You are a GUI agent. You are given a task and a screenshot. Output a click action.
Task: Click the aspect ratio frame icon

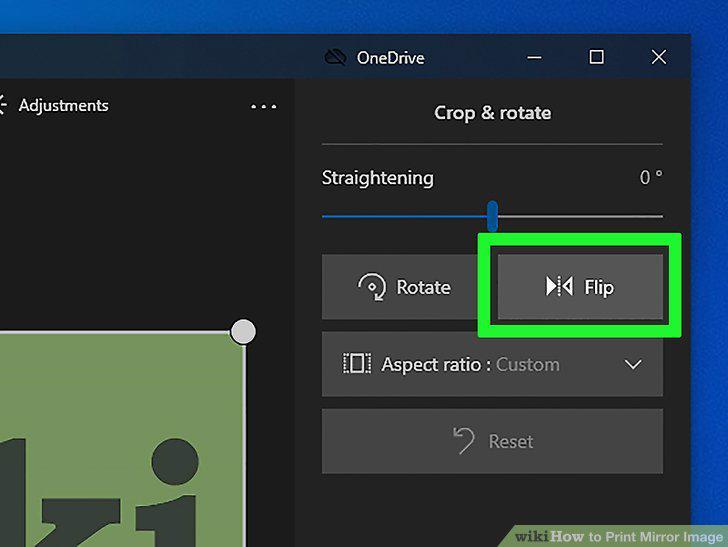point(357,363)
